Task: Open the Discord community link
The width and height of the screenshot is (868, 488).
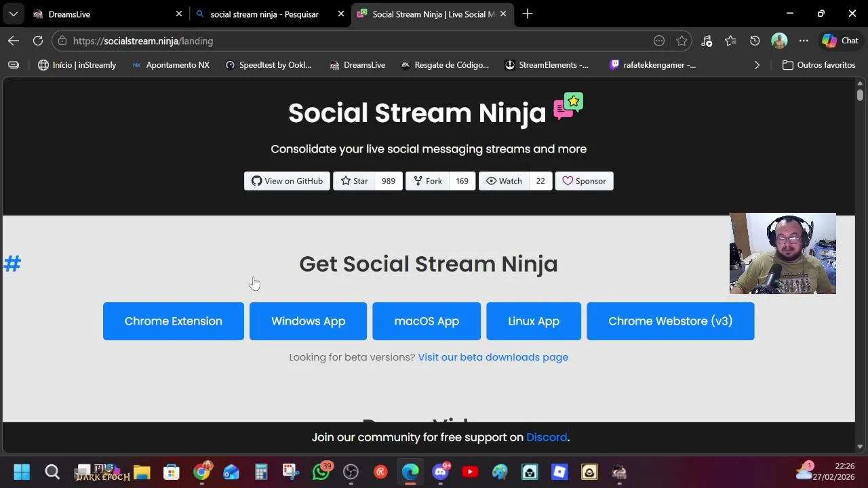Action: (x=547, y=437)
